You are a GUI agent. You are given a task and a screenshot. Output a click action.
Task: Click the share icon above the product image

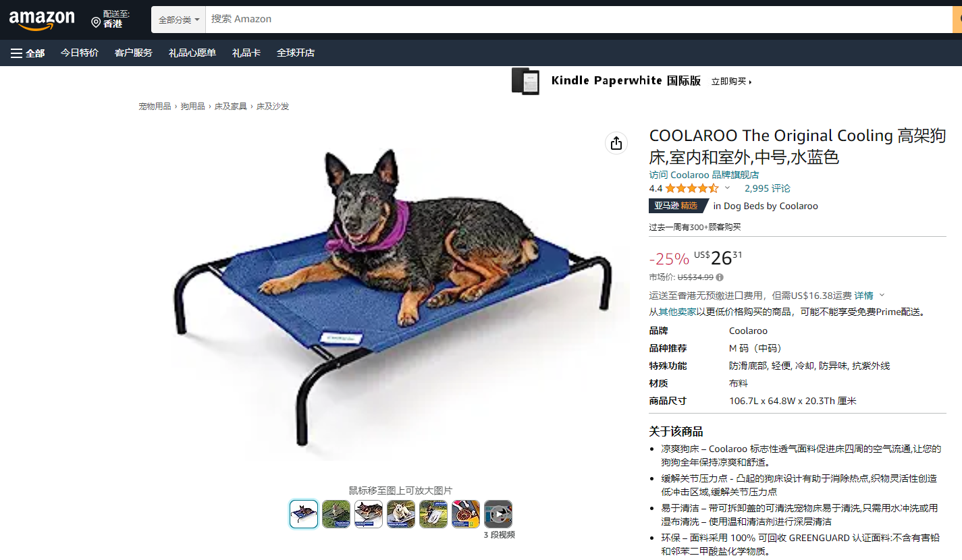point(616,143)
